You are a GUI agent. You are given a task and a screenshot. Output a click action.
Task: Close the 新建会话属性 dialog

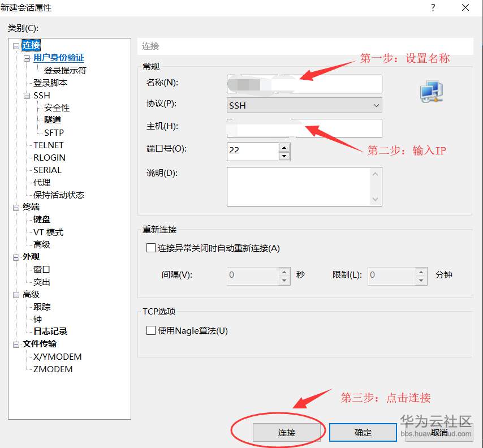click(465, 7)
